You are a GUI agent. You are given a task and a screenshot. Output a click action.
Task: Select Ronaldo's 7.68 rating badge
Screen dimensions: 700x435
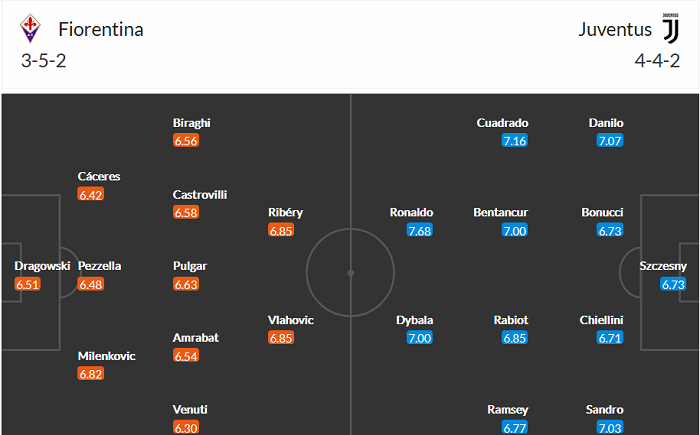(x=420, y=231)
